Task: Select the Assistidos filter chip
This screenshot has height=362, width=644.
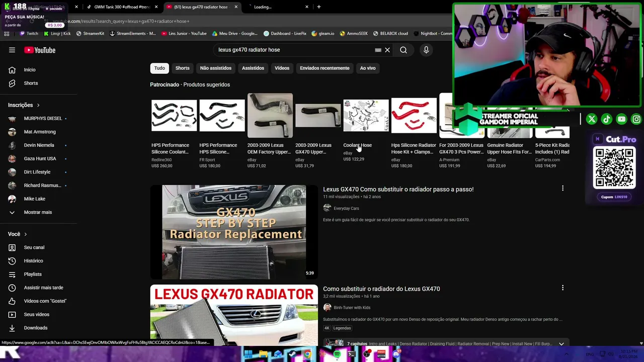Action: tap(253, 68)
